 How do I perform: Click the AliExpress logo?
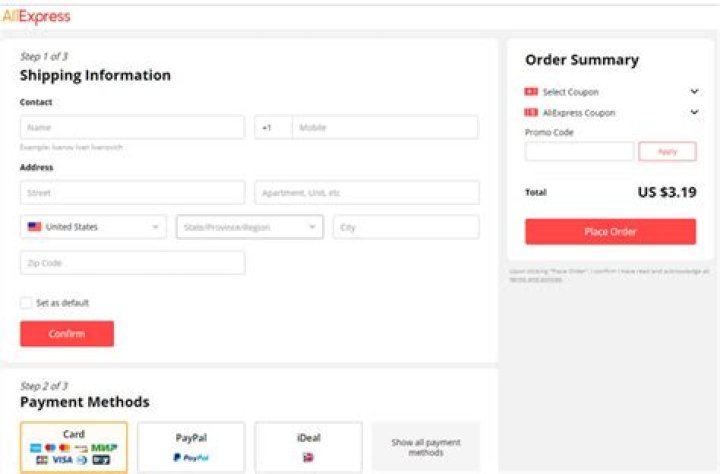pyautogui.click(x=36, y=17)
